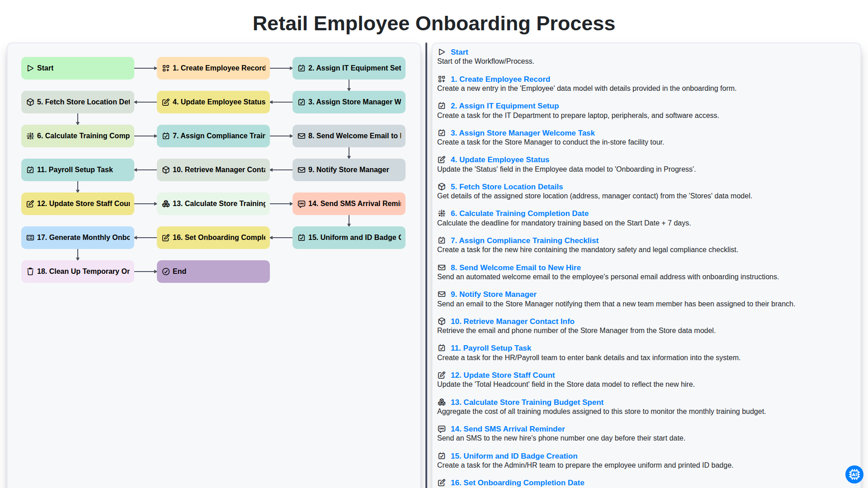Click the trash icon on Clean Up node

coord(30,272)
